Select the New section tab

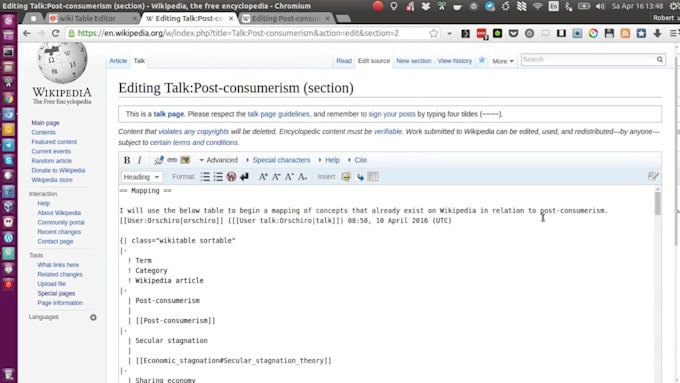tap(414, 61)
